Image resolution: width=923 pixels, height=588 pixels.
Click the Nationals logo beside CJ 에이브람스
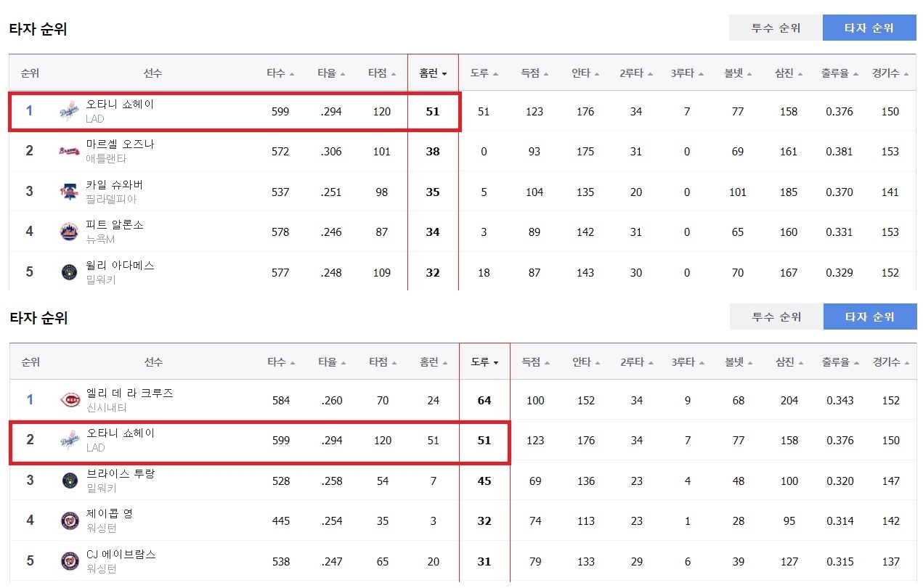point(69,561)
